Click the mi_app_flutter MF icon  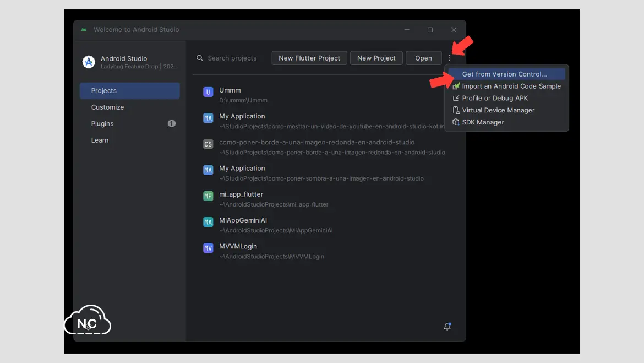click(x=208, y=196)
